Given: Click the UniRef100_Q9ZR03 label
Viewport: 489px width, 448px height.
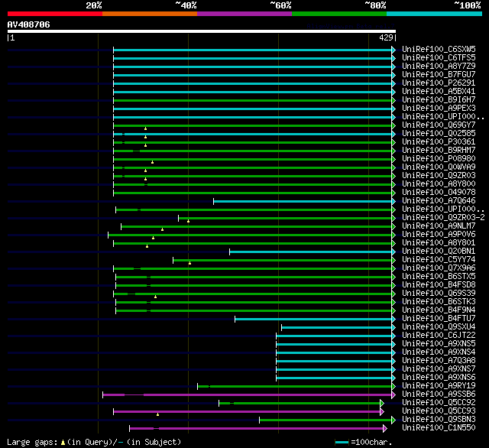Looking at the screenshot, I should [x=439, y=176].
